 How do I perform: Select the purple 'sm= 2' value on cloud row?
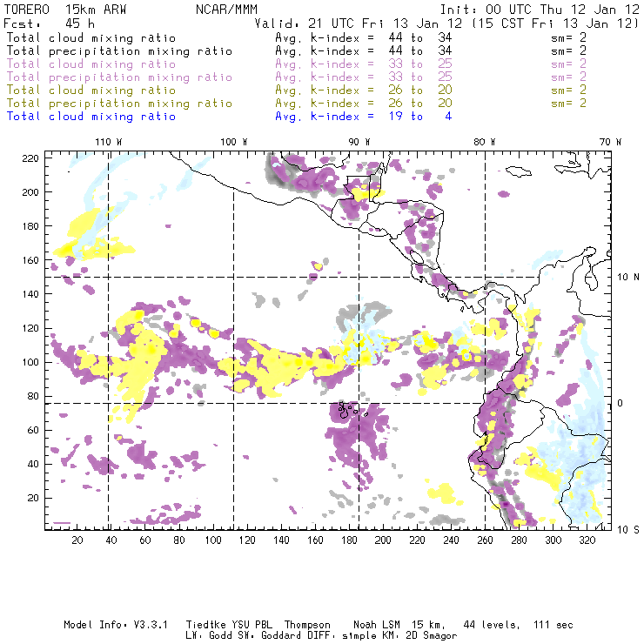(568, 64)
